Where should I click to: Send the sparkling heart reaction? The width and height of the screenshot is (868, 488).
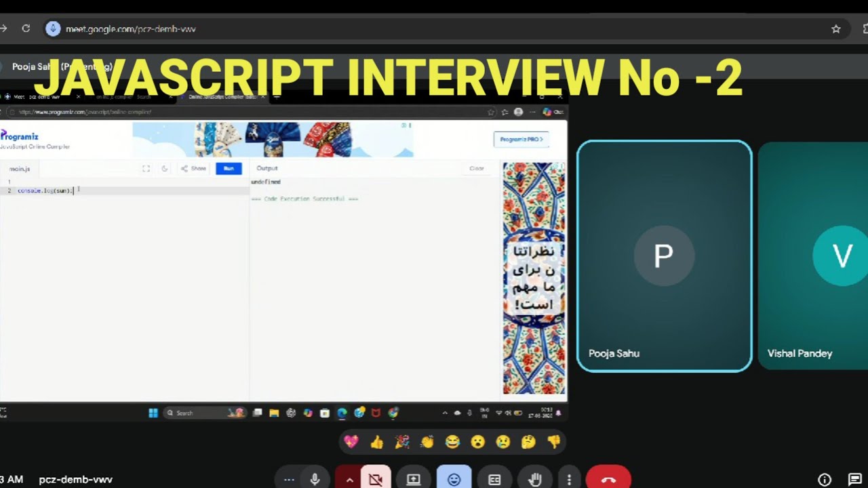(x=351, y=442)
